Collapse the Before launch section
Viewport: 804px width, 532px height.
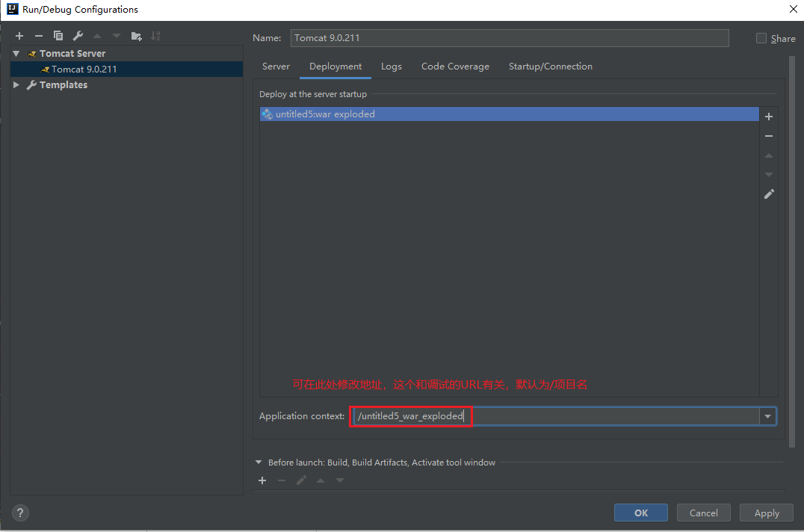click(259, 463)
